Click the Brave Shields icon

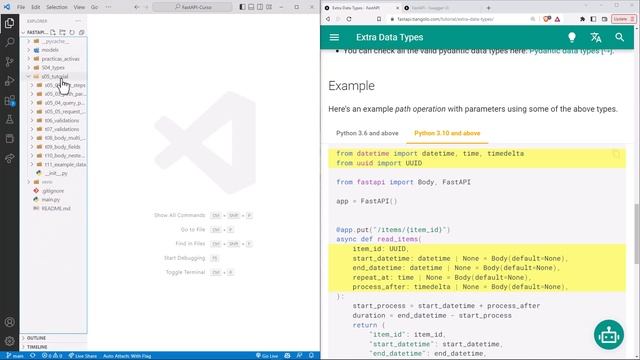pyautogui.click(x=547, y=19)
